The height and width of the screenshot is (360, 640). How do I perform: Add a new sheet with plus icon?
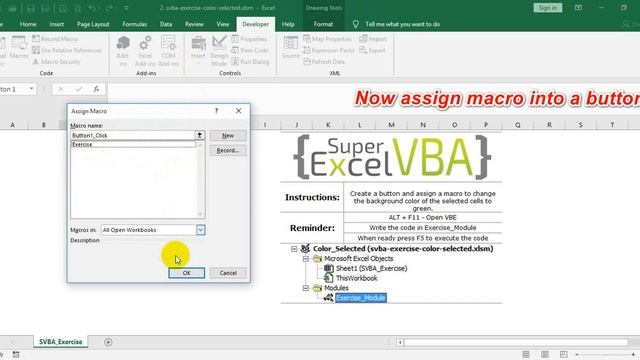[x=108, y=342]
